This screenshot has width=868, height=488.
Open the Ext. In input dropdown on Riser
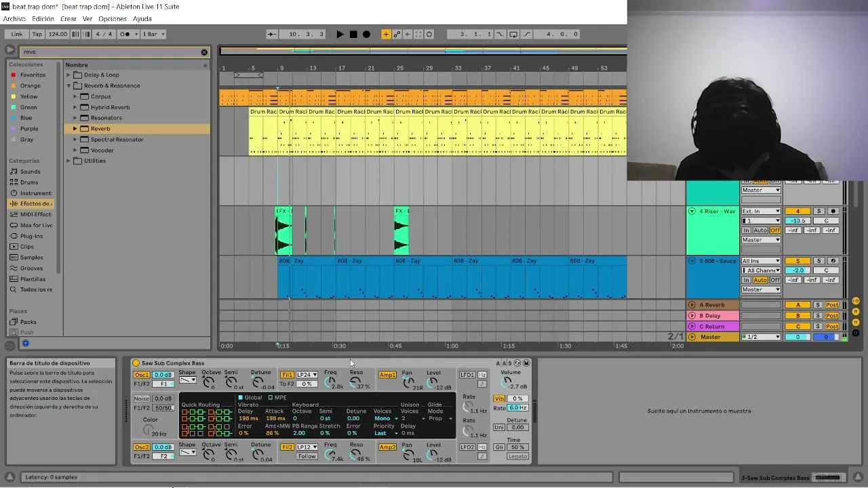[x=761, y=211]
